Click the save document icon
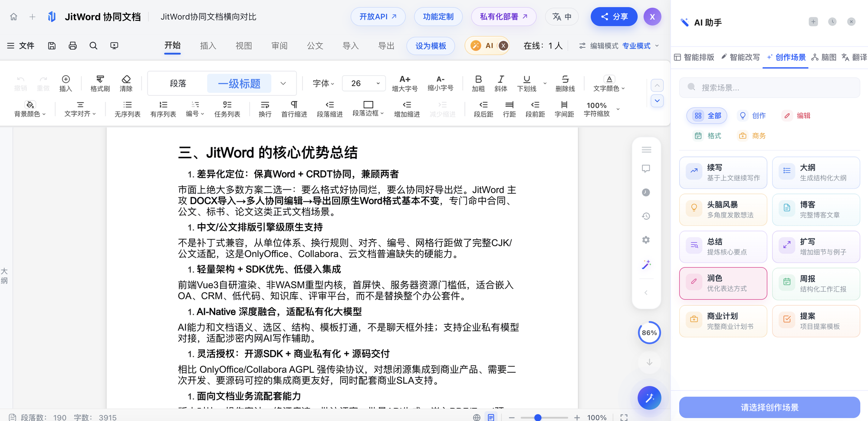The image size is (868, 421). (x=52, y=46)
